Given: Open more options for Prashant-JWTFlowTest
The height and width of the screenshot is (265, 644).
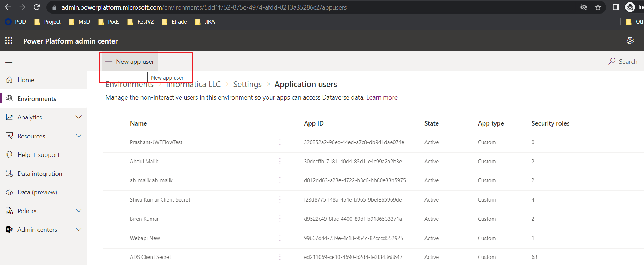Looking at the screenshot, I should [x=280, y=142].
